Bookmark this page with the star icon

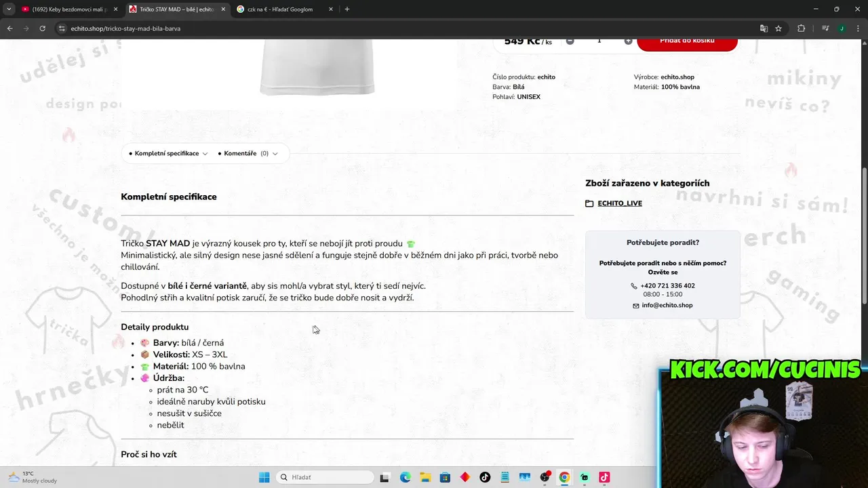778,28
